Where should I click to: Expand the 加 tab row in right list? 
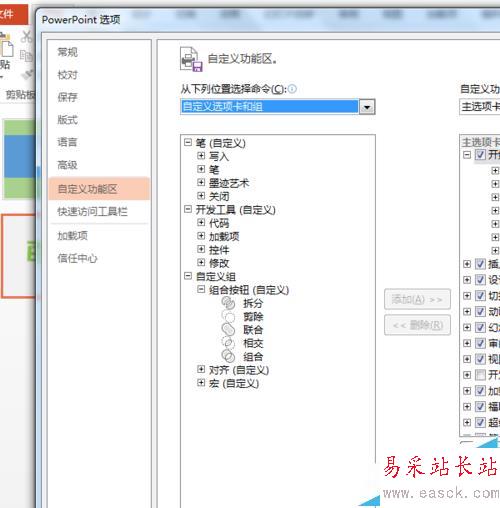pyautogui.click(x=467, y=391)
